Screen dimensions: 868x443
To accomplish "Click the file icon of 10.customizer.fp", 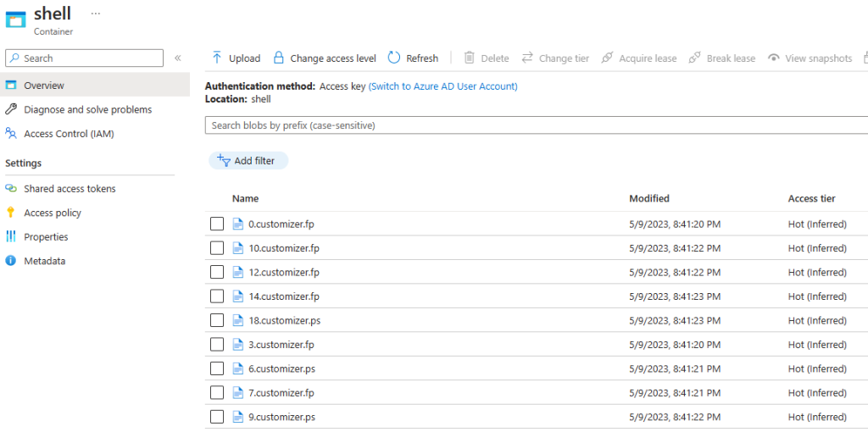I will coord(237,248).
